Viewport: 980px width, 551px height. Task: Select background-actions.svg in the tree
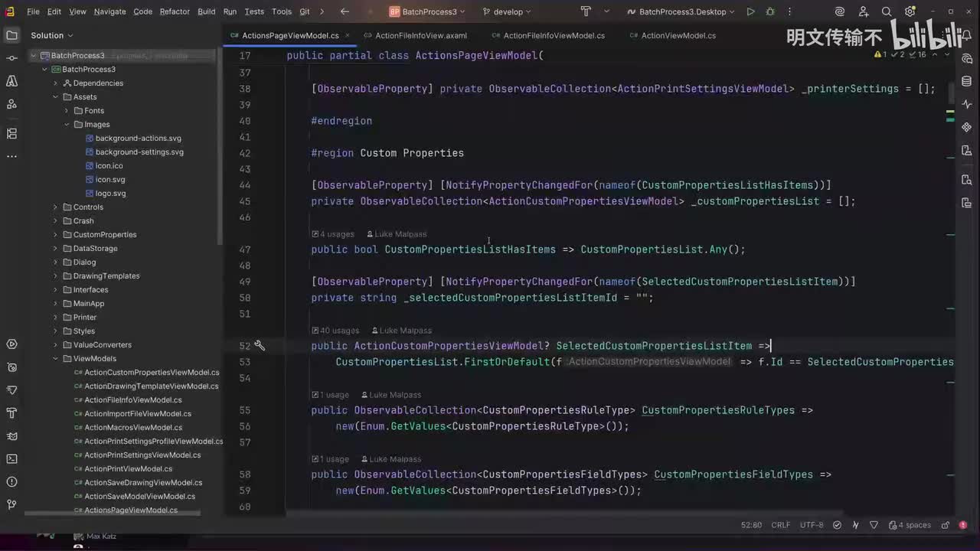pyautogui.click(x=139, y=139)
